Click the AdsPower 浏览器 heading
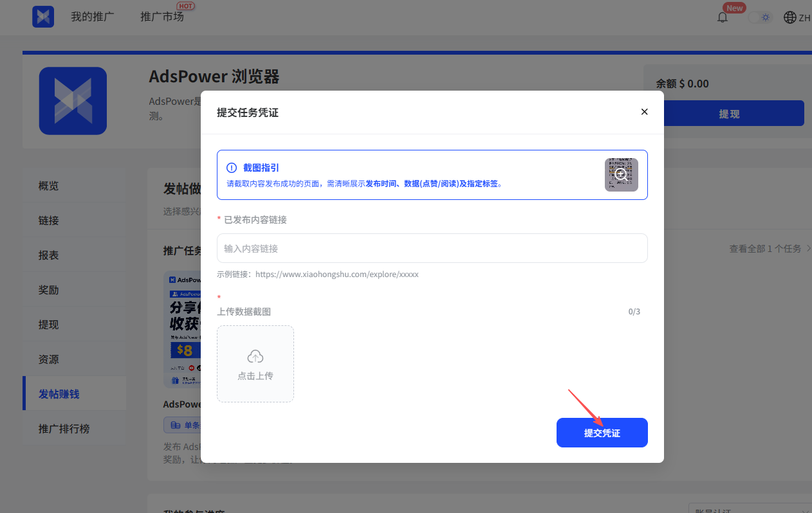The width and height of the screenshot is (812, 513). click(214, 76)
